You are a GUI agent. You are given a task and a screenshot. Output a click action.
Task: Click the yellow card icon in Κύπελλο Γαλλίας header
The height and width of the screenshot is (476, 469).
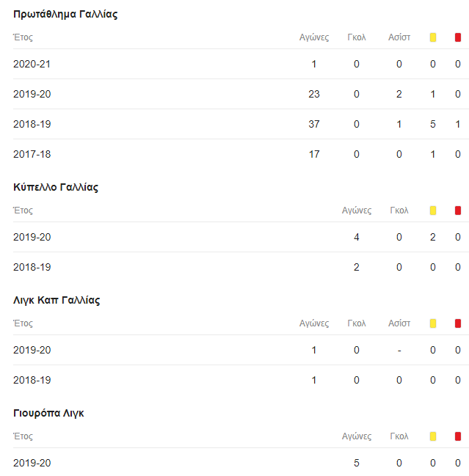coord(433,210)
